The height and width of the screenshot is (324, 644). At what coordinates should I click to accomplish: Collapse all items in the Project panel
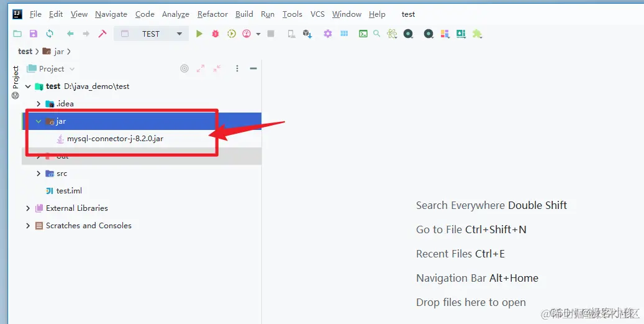tap(217, 68)
